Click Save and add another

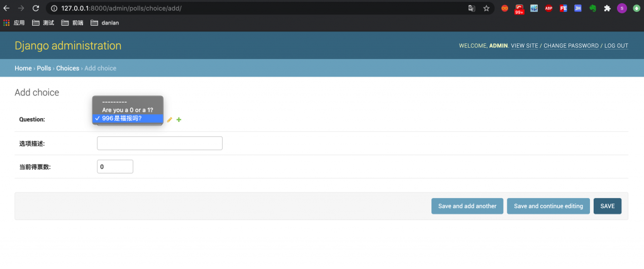pyautogui.click(x=467, y=206)
